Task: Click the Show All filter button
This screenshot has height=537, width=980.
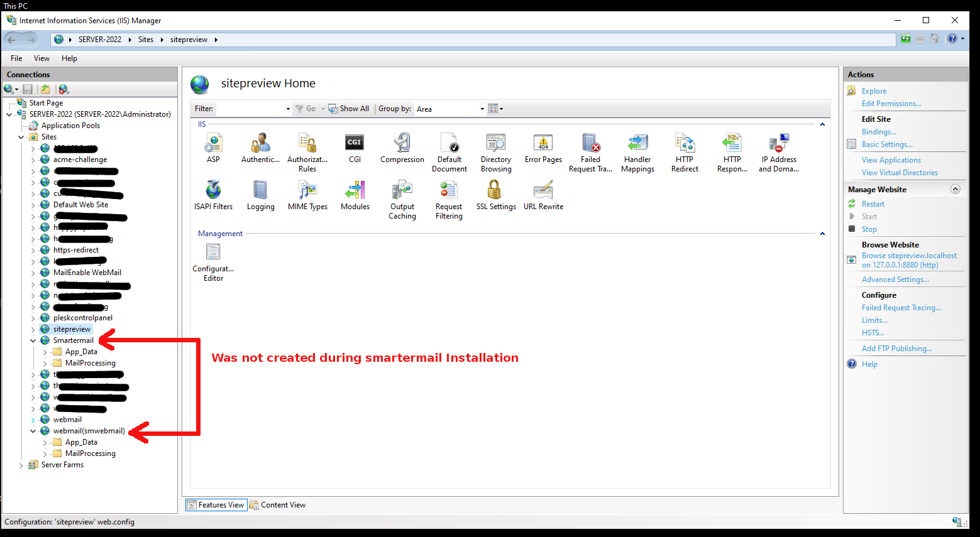Action: pos(349,109)
